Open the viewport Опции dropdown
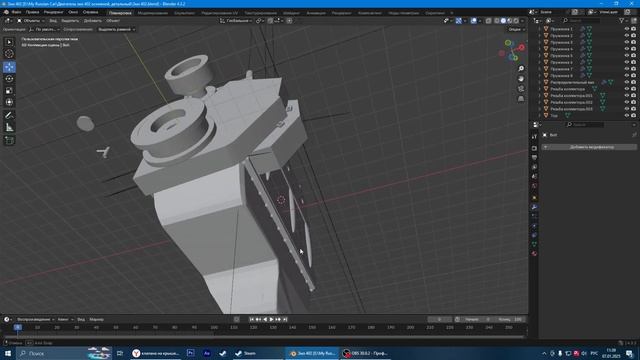 coord(516,29)
